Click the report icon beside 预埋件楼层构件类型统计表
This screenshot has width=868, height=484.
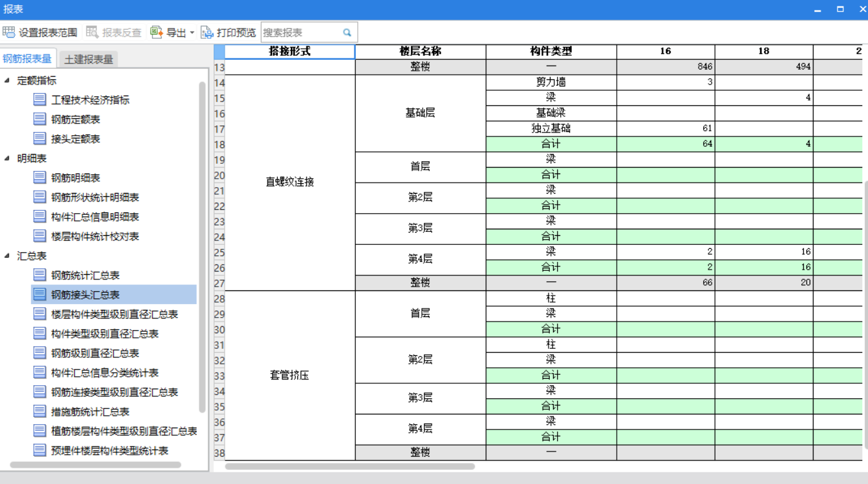point(40,450)
